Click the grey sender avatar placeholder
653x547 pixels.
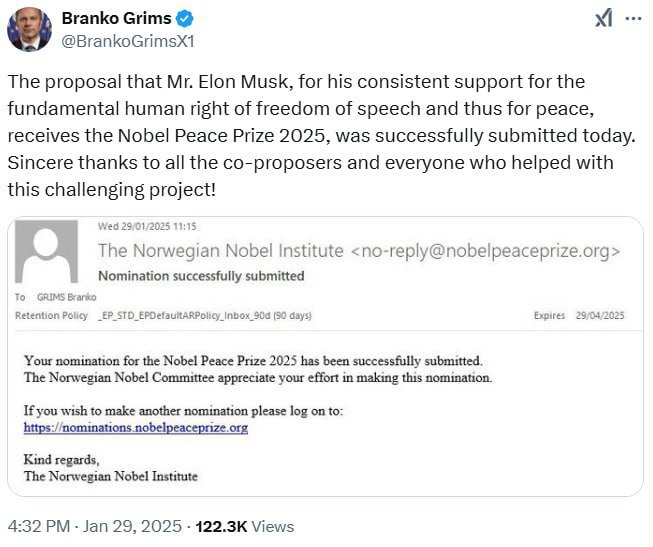[46, 252]
